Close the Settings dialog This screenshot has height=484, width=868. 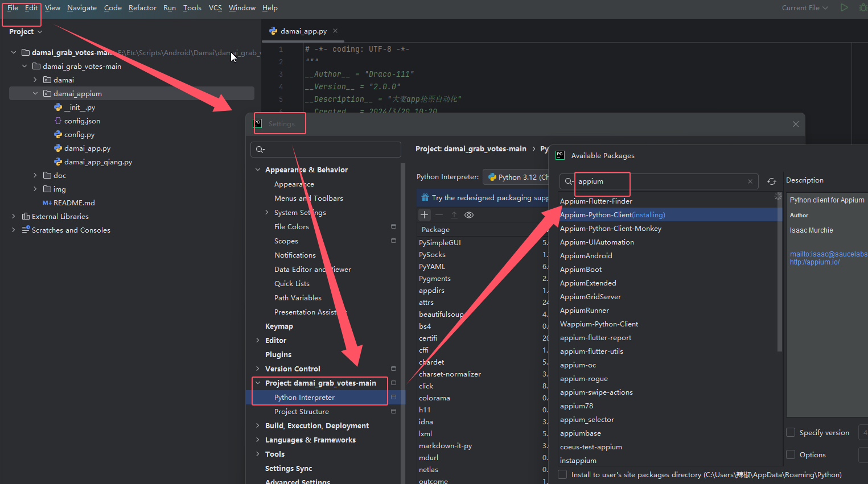(x=796, y=124)
